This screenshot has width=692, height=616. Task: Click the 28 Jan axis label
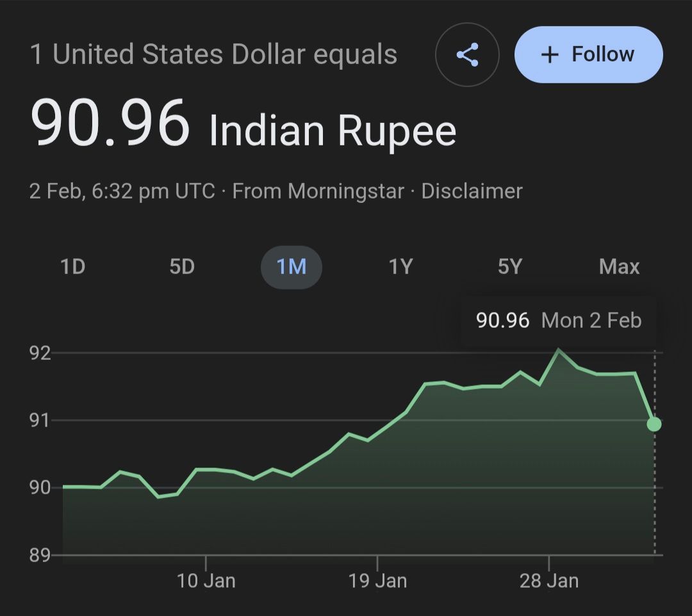[549, 581]
